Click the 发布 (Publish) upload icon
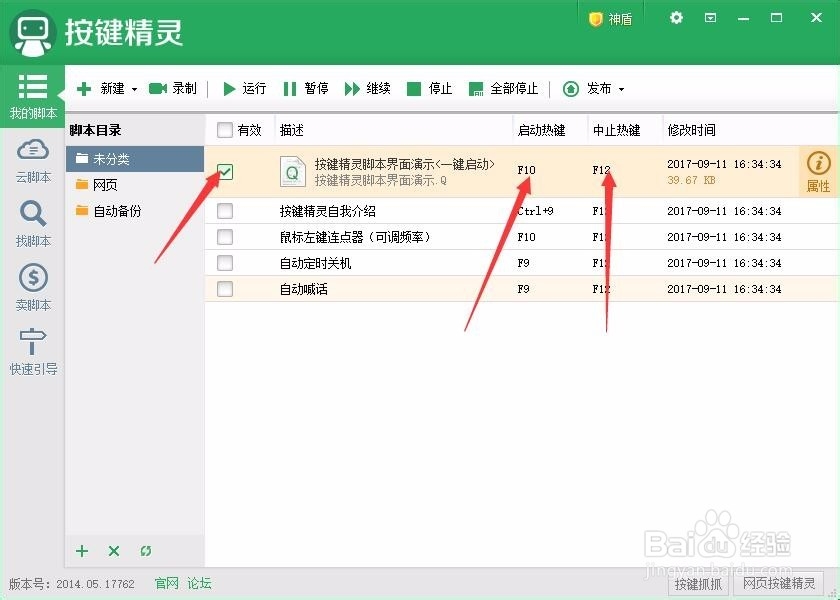This screenshot has height=600, width=840. point(571,88)
